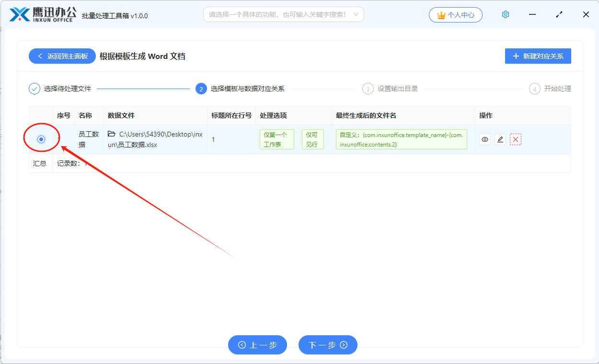Click the Inxun Office logo
The image size is (599, 364).
(x=42, y=14)
